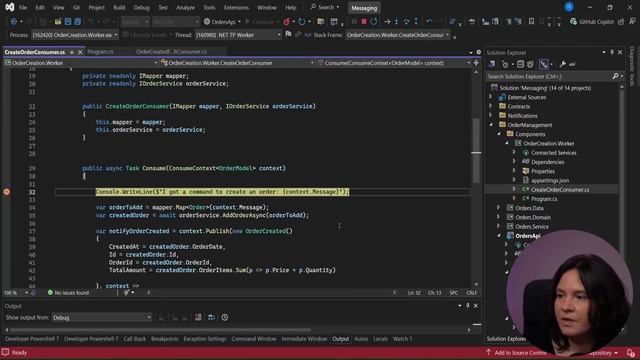Click the Restart debugging icon
This screenshot has height=360, width=640.
tap(373, 22)
